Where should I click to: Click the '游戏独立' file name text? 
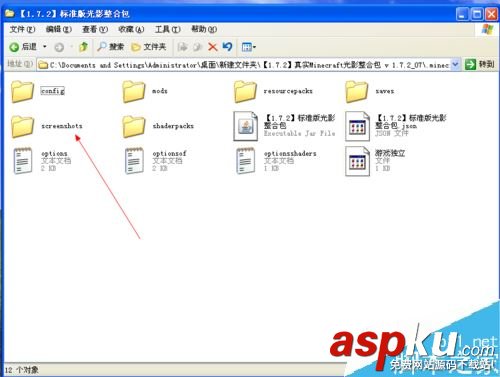point(390,153)
